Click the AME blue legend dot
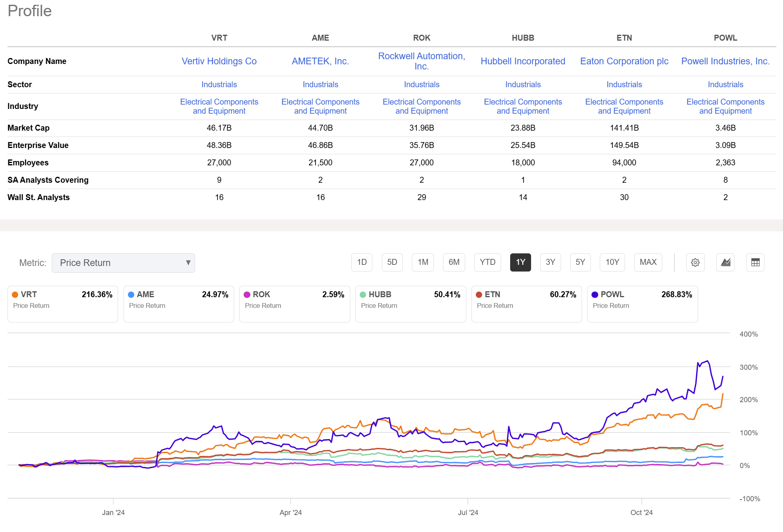Image resolution: width=783 pixels, height=532 pixels. coord(131,294)
